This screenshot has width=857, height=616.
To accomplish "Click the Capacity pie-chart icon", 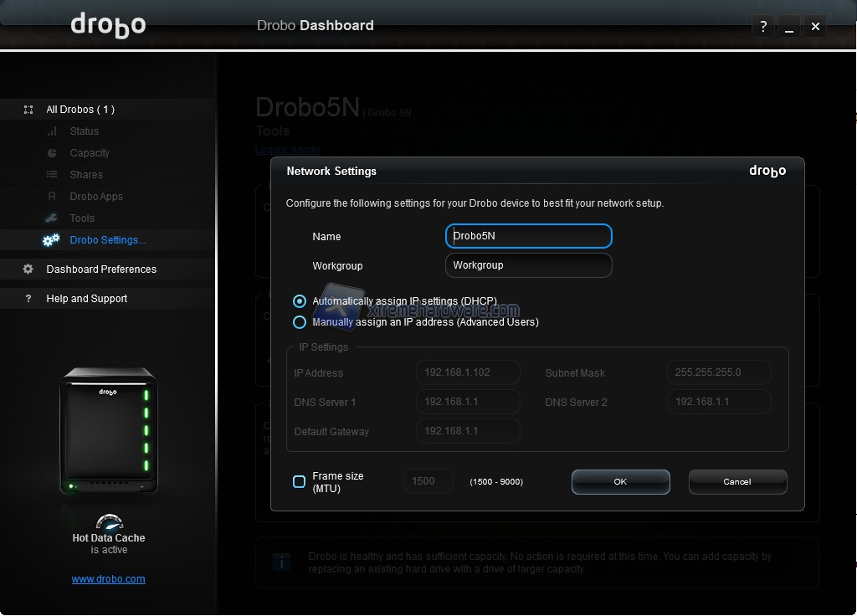I will tap(52, 153).
